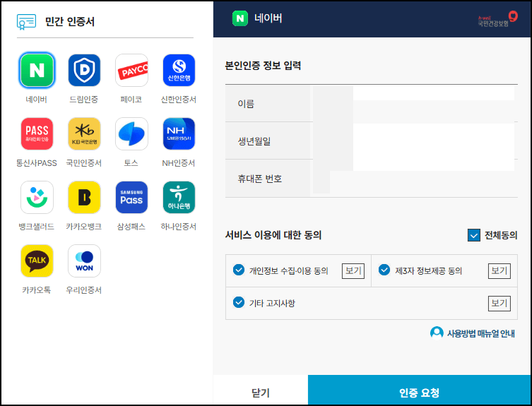Click the Naver N logo in header
This screenshot has width=532, height=406.
coord(240,18)
